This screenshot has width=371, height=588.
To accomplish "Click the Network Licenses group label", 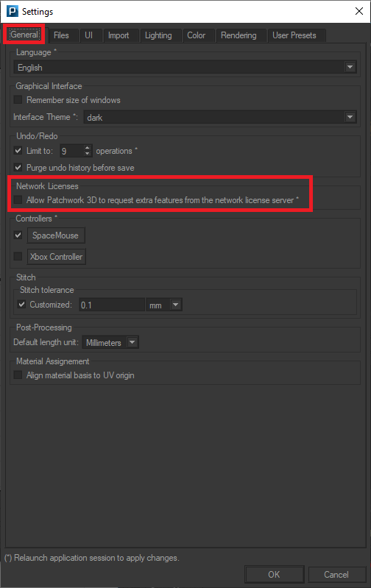I will [x=47, y=186].
